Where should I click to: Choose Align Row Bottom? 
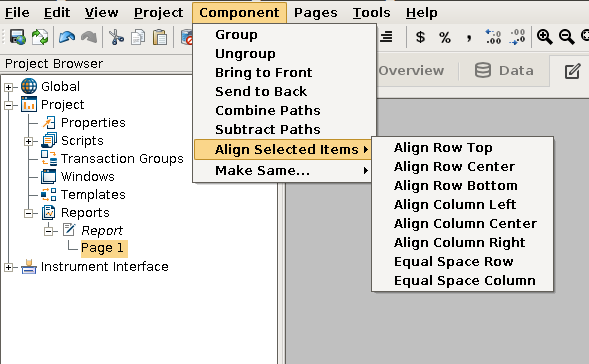[x=462, y=186]
